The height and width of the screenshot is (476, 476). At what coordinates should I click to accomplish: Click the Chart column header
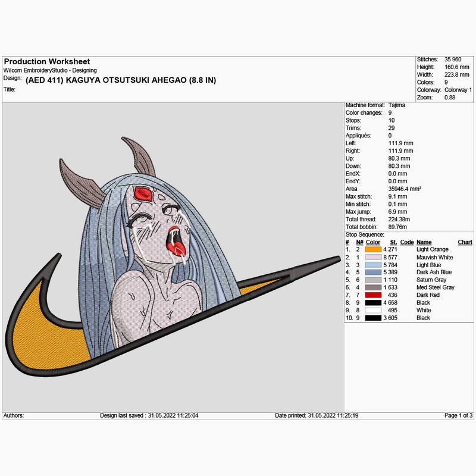pos(465,242)
